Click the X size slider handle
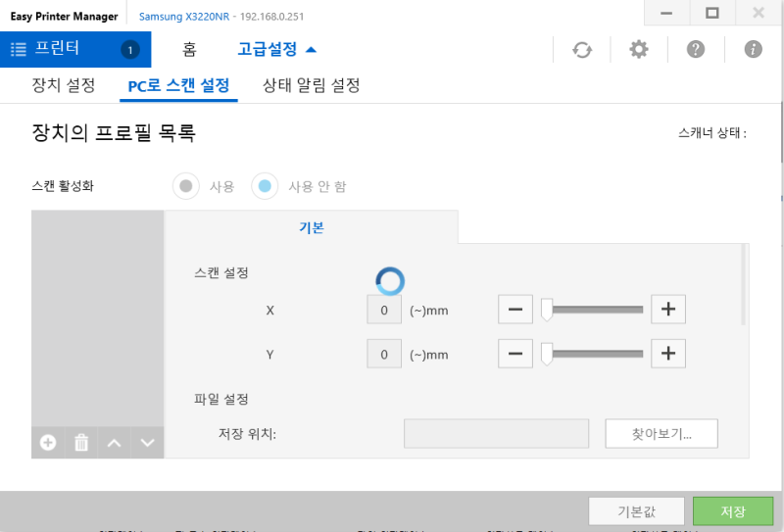 547,310
